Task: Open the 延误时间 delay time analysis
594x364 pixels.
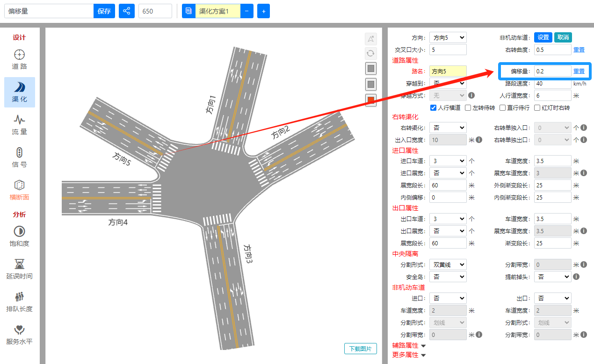Action: point(19,269)
